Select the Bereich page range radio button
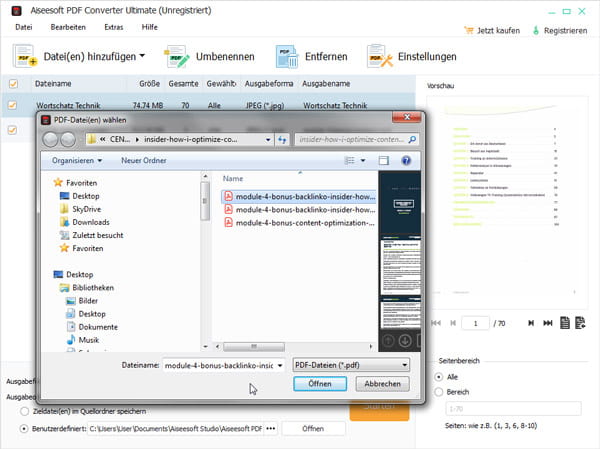The height and width of the screenshot is (449, 600). click(x=439, y=392)
